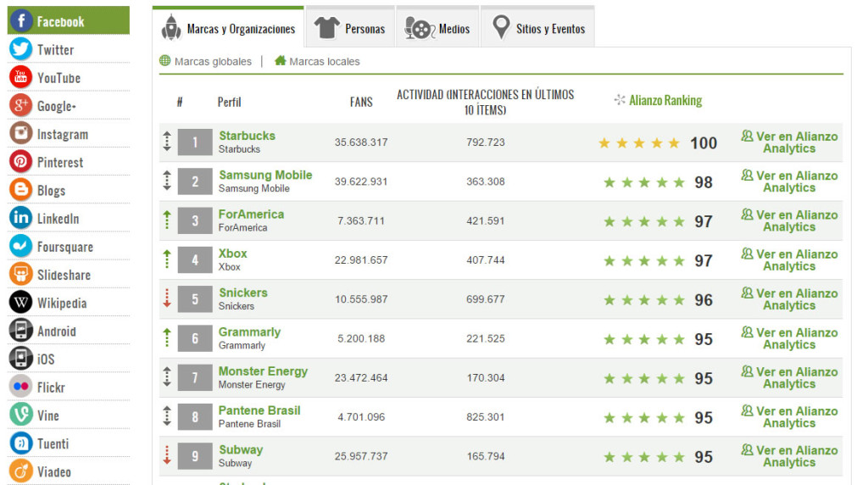Click the rank arrow icon for Starbucks

coord(167,142)
